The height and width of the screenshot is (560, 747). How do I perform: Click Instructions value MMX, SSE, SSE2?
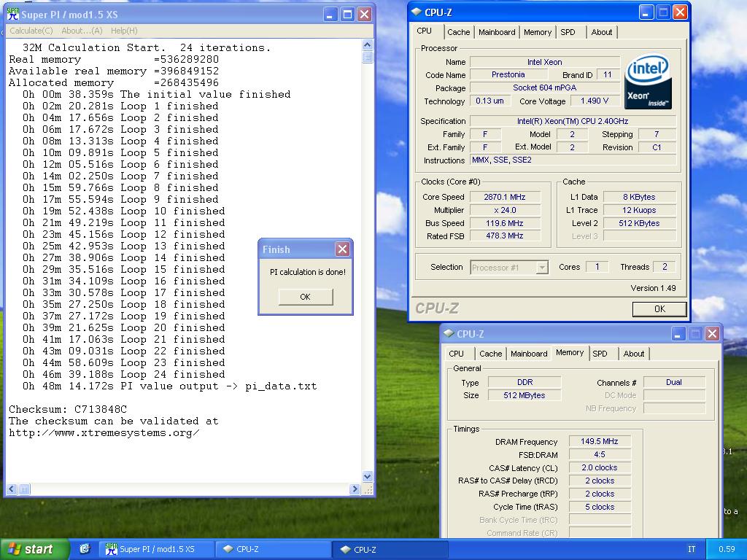pyautogui.click(x=573, y=160)
